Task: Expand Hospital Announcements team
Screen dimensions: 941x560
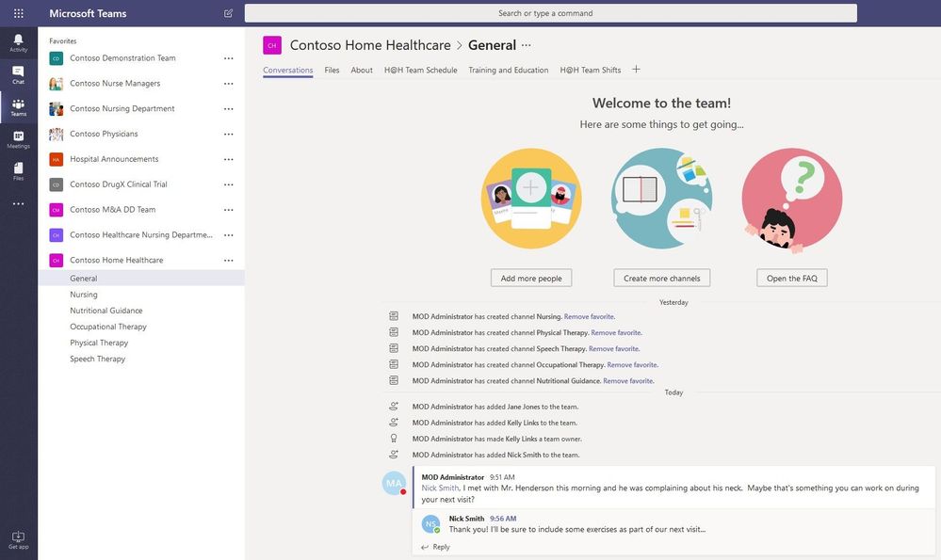Action: tap(114, 159)
